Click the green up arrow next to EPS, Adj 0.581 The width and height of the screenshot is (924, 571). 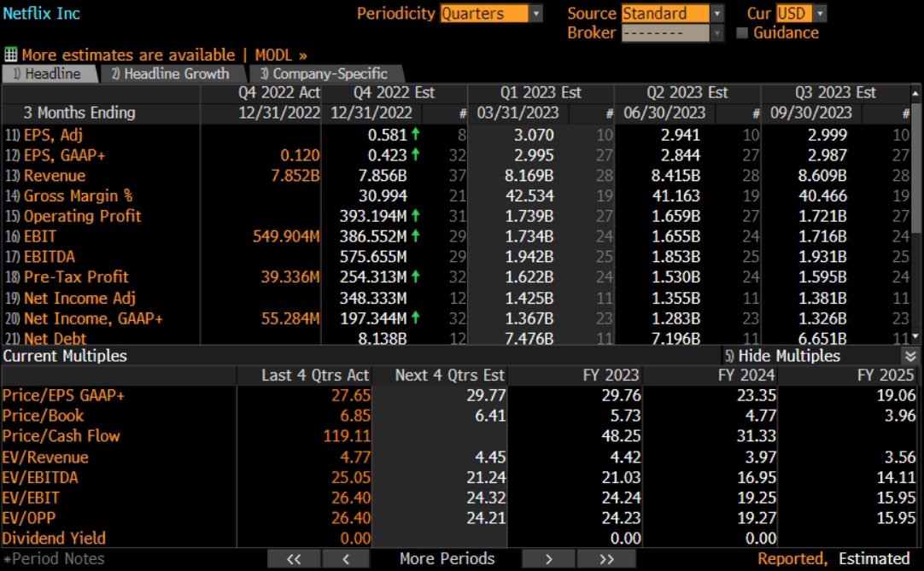click(x=415, y=134)
